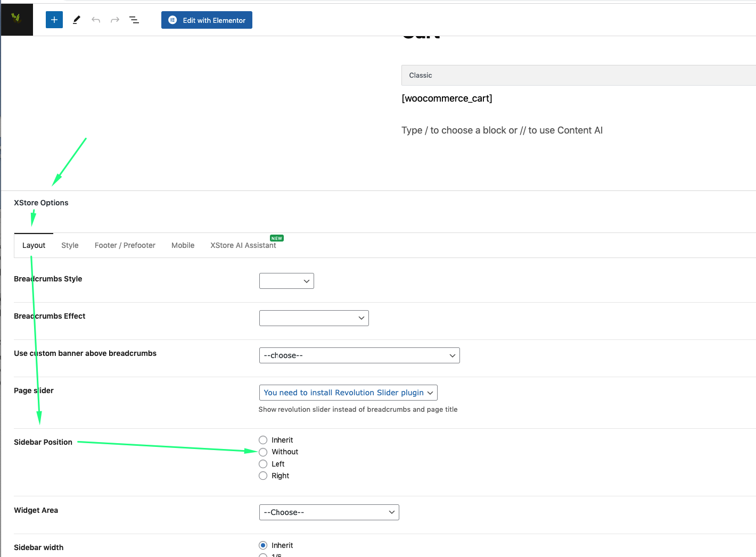Open the Footer / Prefooter tab
The image size is (756, 557).
click(x=125, y=245)
